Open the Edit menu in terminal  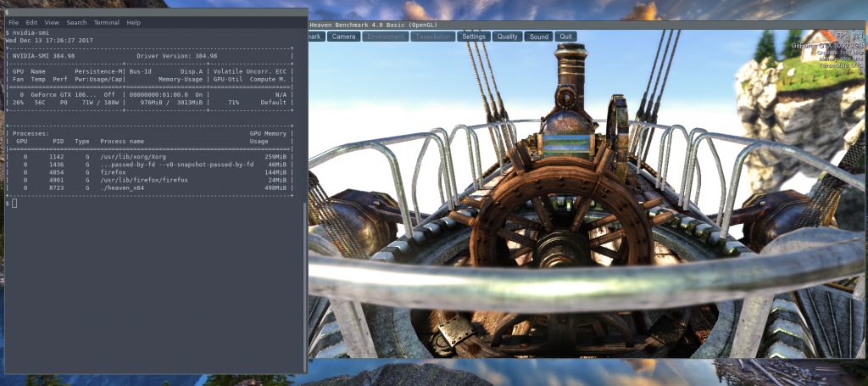point(31,22)
